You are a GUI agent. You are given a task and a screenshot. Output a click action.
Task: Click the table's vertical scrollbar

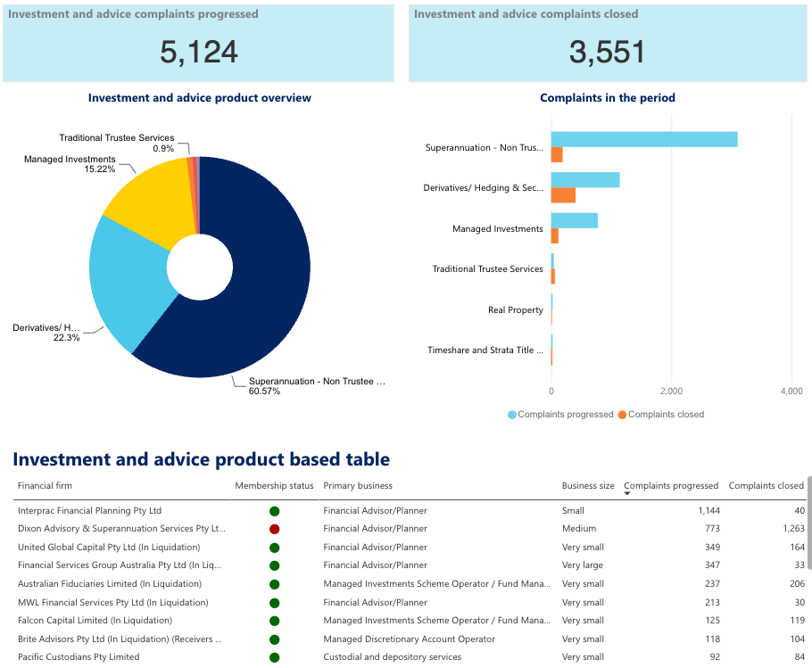click(x=809, y=523)
